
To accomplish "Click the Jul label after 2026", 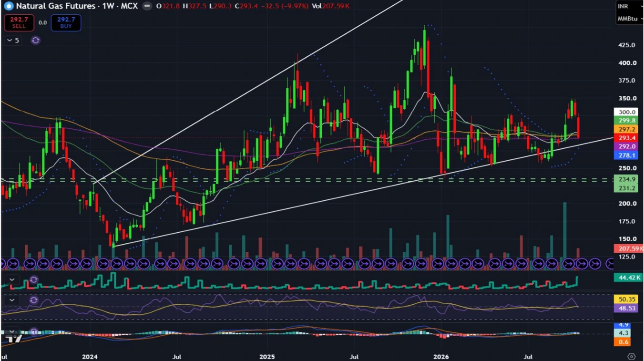I will [528, 357].
